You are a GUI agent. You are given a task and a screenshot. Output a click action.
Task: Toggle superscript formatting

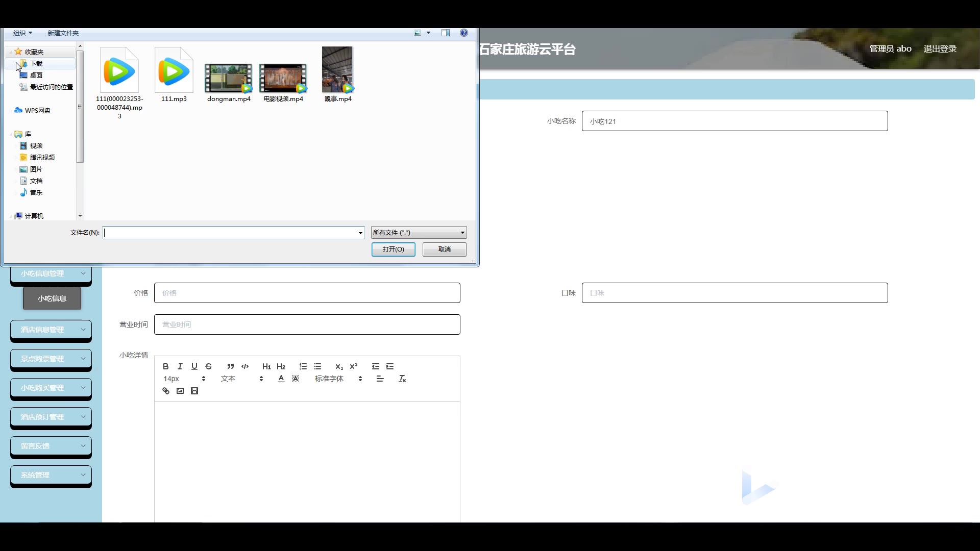[353, 366]
